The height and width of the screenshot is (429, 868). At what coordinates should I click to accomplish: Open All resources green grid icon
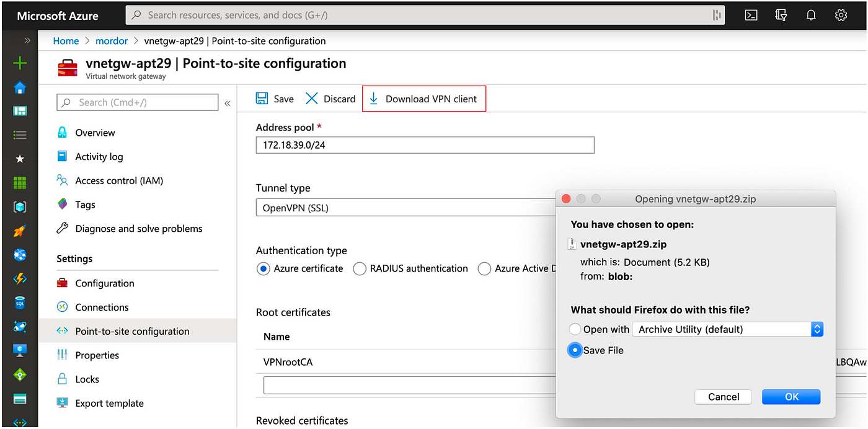click(20, 183)
